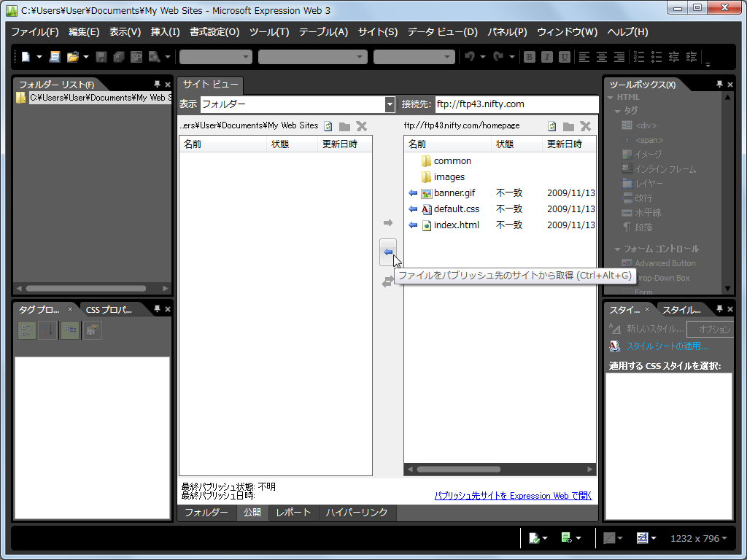Viewport: 747px width, 560px height.
Task: Click the Bulleted list icon
Action: pyautogui.click(x=657, y=57)
